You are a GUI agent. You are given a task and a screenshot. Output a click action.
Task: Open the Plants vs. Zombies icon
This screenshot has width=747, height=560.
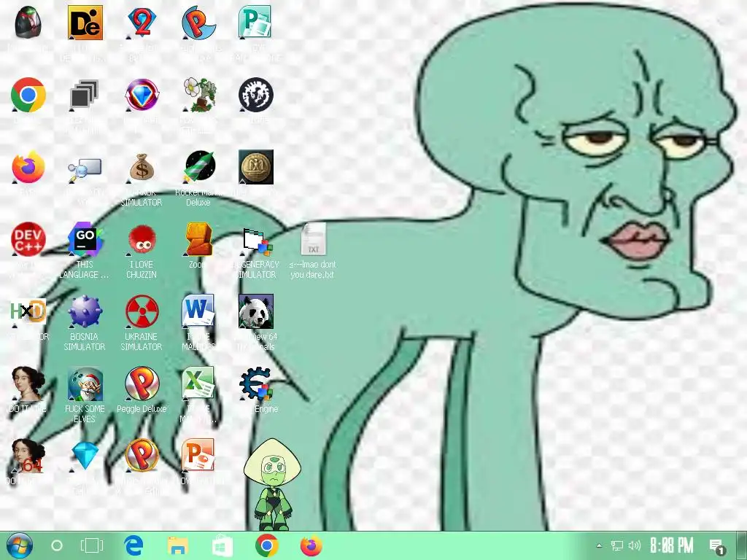[x=199, y=94]
